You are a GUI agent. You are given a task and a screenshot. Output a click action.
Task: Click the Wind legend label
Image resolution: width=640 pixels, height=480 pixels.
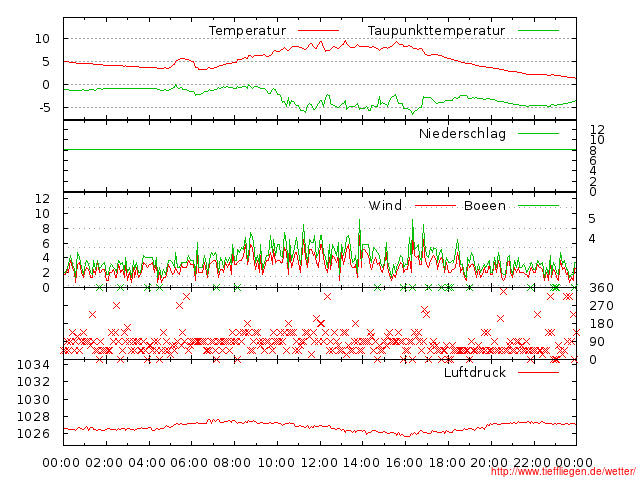click(x=385, y=205)
